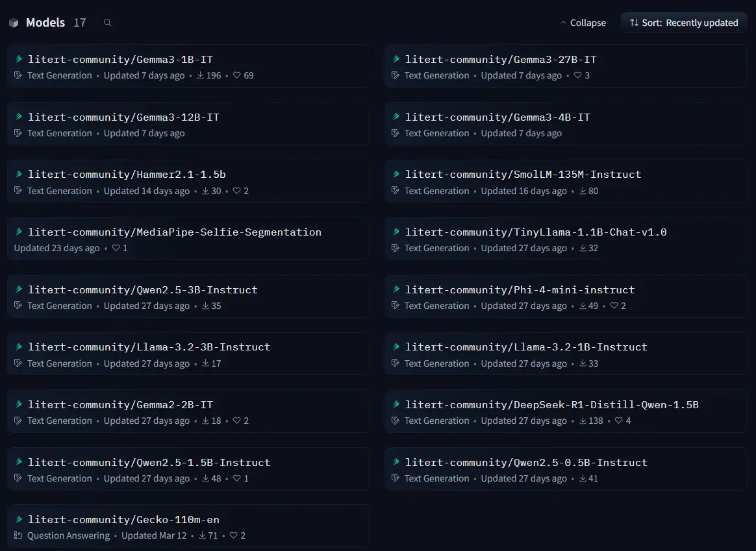The height and width of the screenshot is (551, 756).
Task: Click the org avatar icon beside Hammer2.1-1.5b
Action: pyautogui.click(x=19, y=175)
